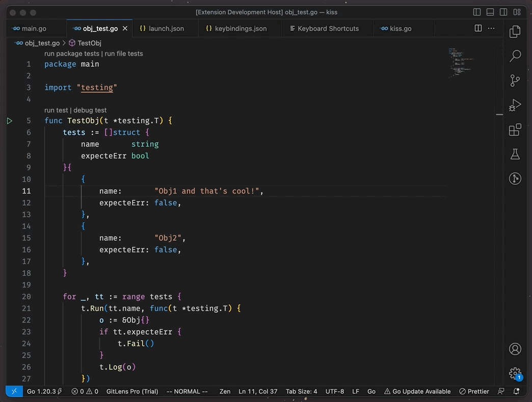Open the Tab Size: 4 indentation picker
Image resolution: width=532 pixels, height=402 pixels.
pyautogui.click(x=301, y=391)
